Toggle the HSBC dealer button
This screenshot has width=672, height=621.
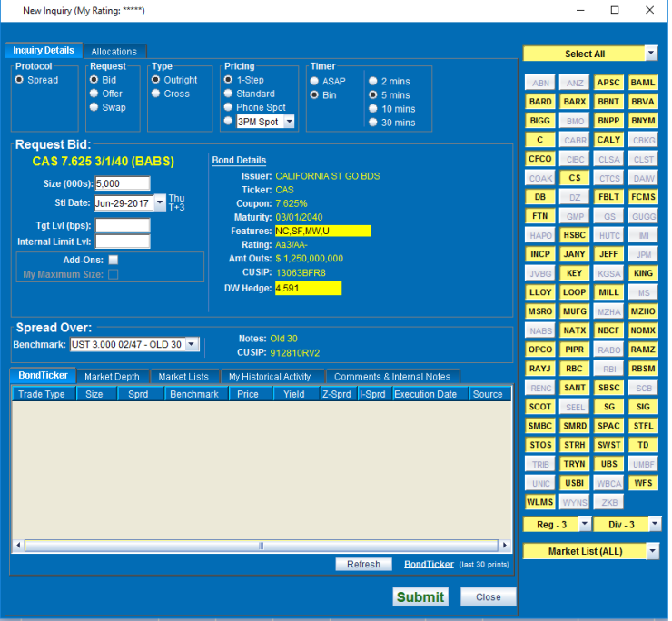(x=574, y=235)
